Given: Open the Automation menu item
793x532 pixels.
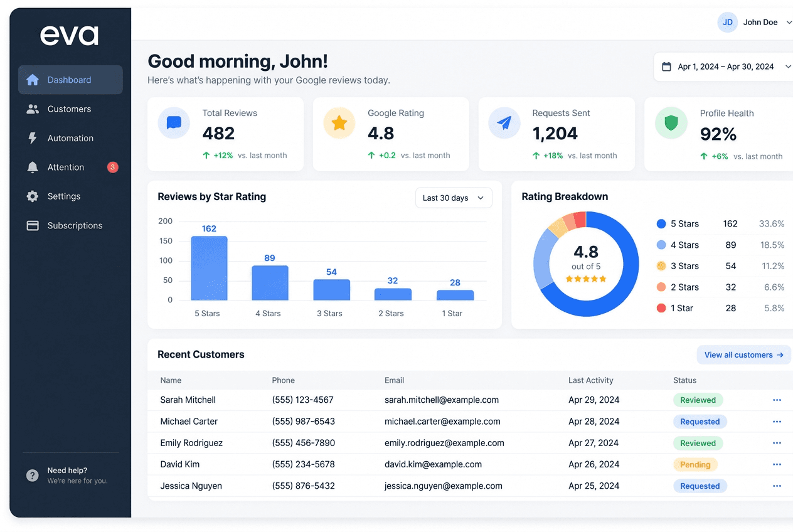Looking at the screenshot, I should 70,138.
